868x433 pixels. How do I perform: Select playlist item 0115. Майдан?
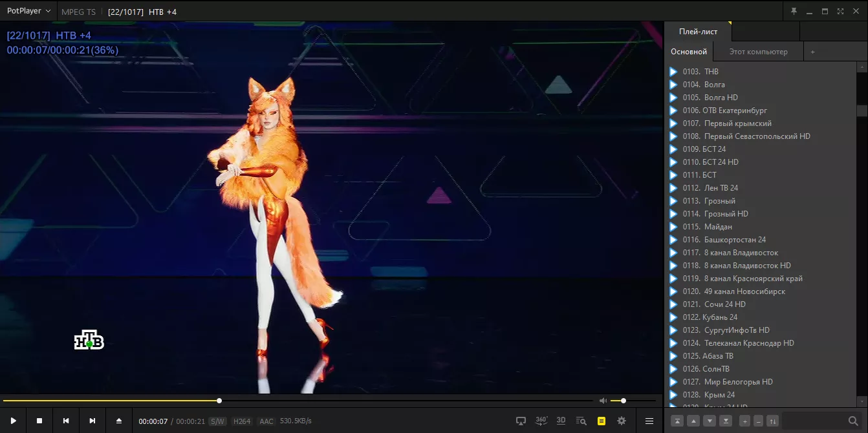click(x=760, y=227)
